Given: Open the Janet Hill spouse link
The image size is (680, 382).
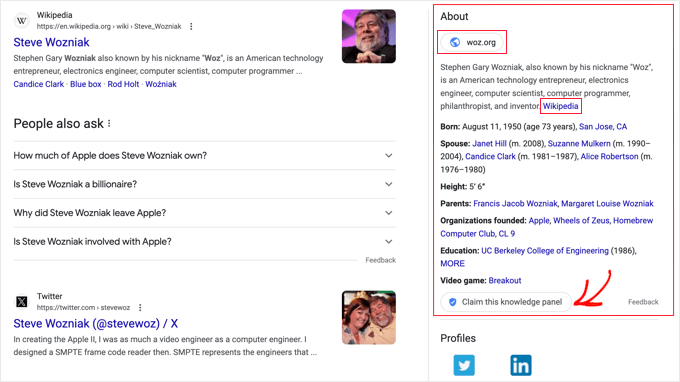Looking at the screenshot, I should 489,144.
